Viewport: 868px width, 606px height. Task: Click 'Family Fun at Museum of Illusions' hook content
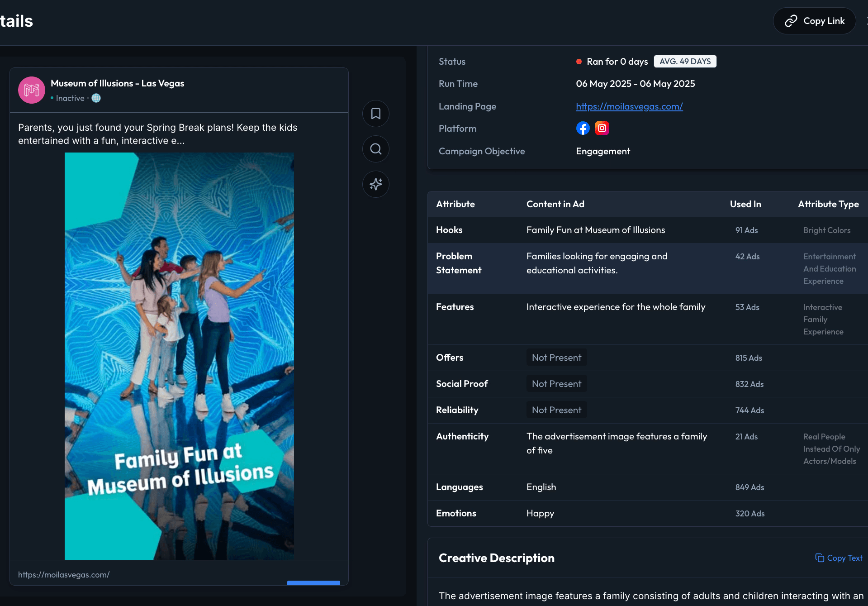(596, 230)
